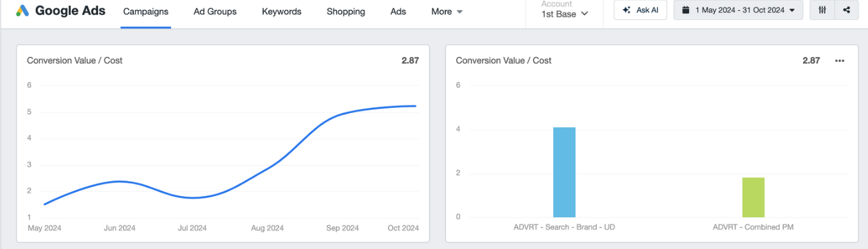Switch to the Campaigns tab

(146, 11)
